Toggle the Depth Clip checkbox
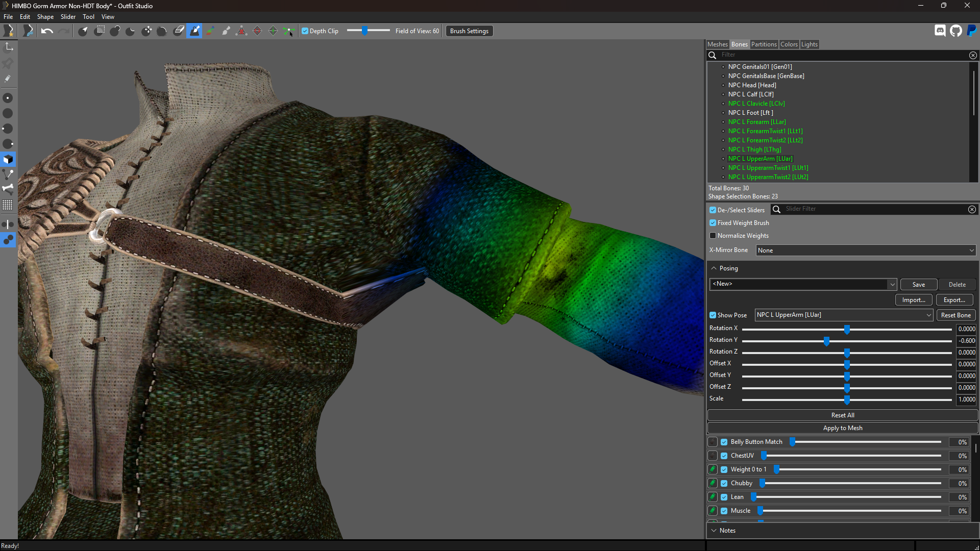This screenshot has height=551, width=980. [x=305, y=31]
